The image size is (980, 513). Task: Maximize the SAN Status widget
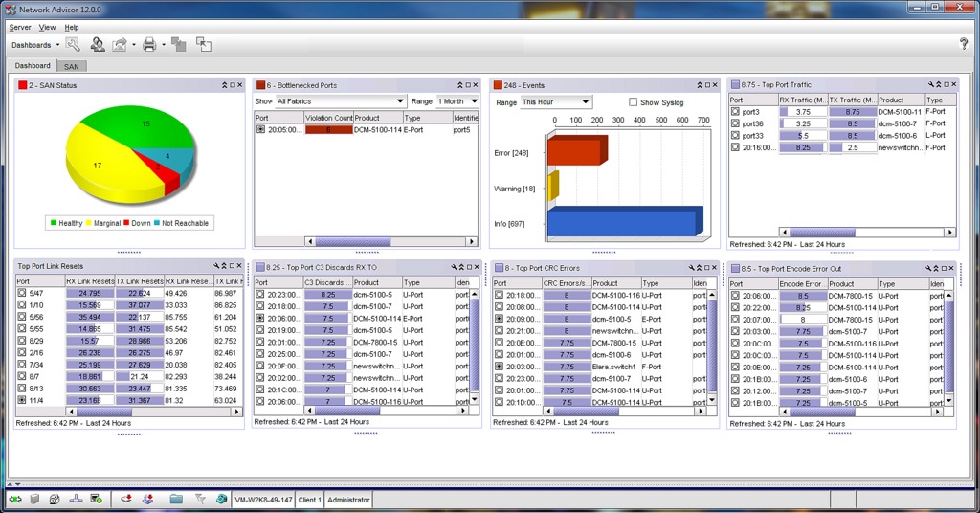[233, 85]
